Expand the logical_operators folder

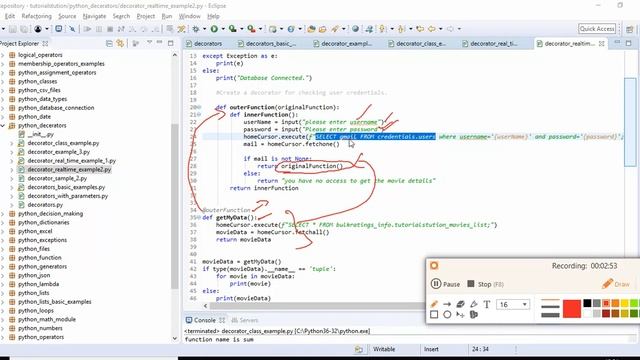[3, 55]
